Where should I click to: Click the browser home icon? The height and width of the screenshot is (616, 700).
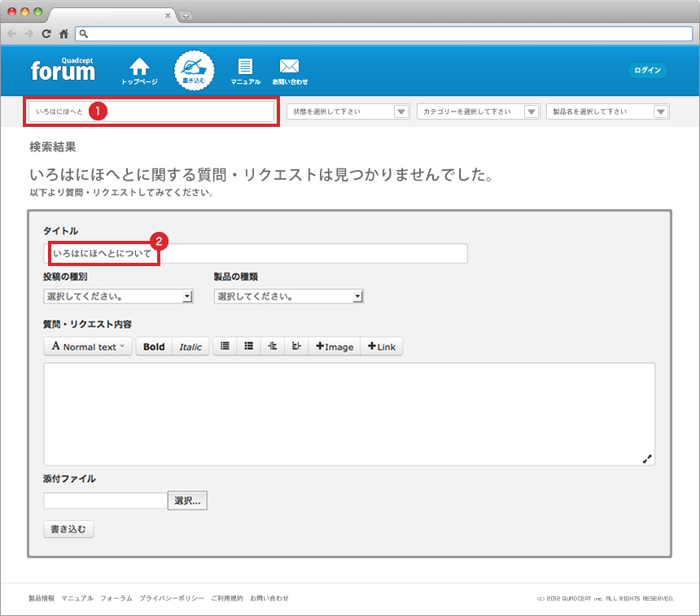tap(63, 33)
